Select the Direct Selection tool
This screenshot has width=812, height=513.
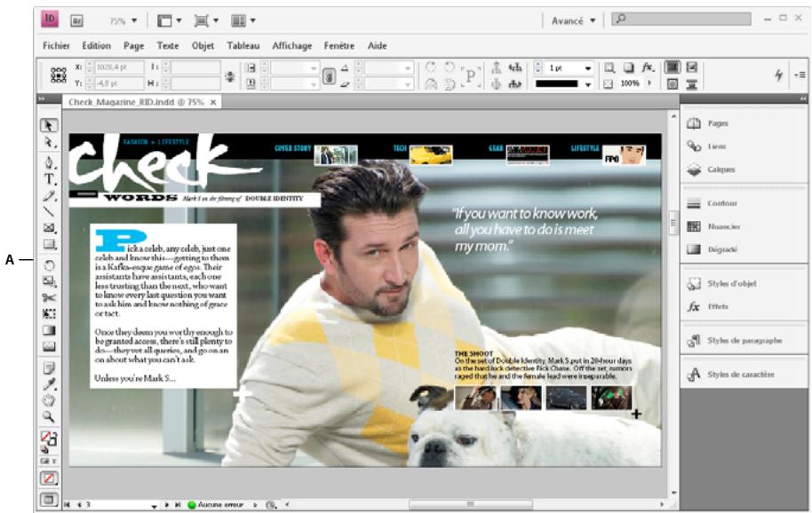pyautogui.click(x=49, y=142)
